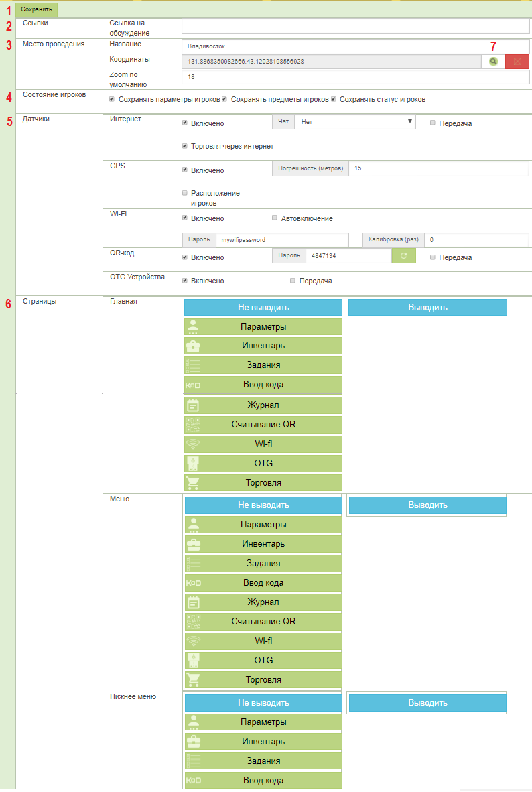The width and height of the screenshot is (532, 792).
Task: Click Ввод кода icon in Меню section
Action: [x=194, y=583]
